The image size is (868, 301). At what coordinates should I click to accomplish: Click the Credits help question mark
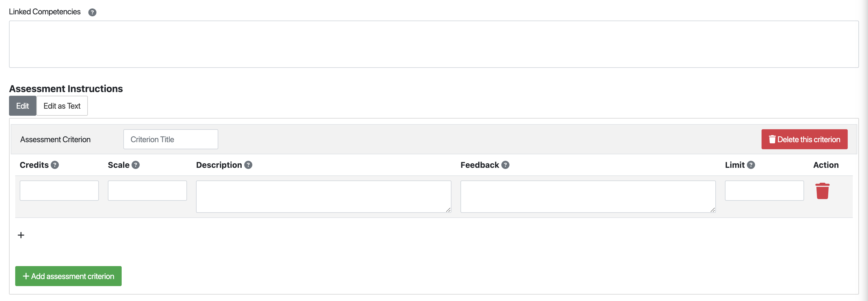coord(55,165)
